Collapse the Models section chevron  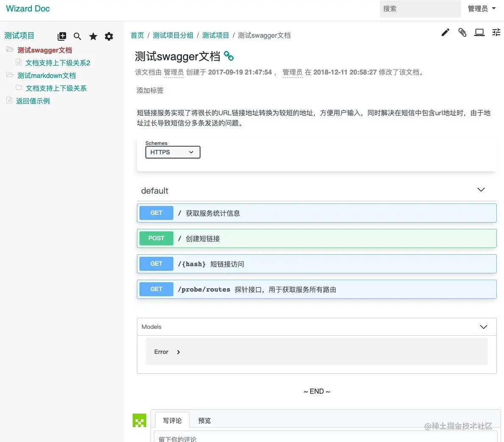[x=483, y=327]
